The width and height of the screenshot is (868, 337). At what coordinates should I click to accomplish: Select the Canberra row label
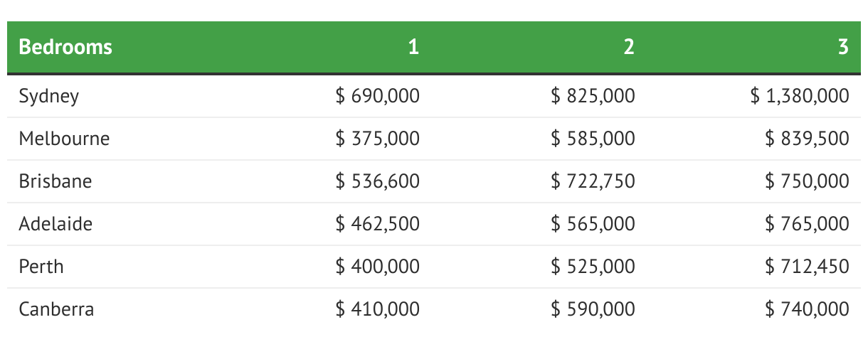pos(56,309)
